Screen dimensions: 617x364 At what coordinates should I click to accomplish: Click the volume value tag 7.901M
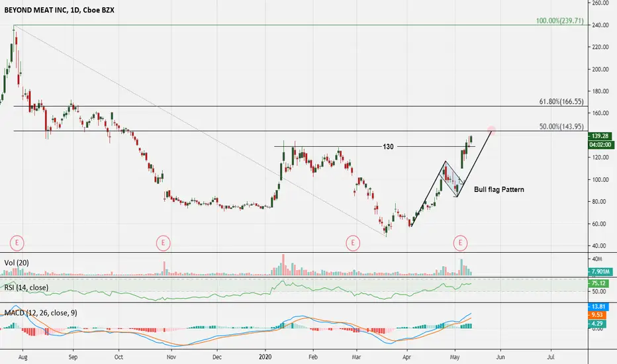tap(600, 271)
